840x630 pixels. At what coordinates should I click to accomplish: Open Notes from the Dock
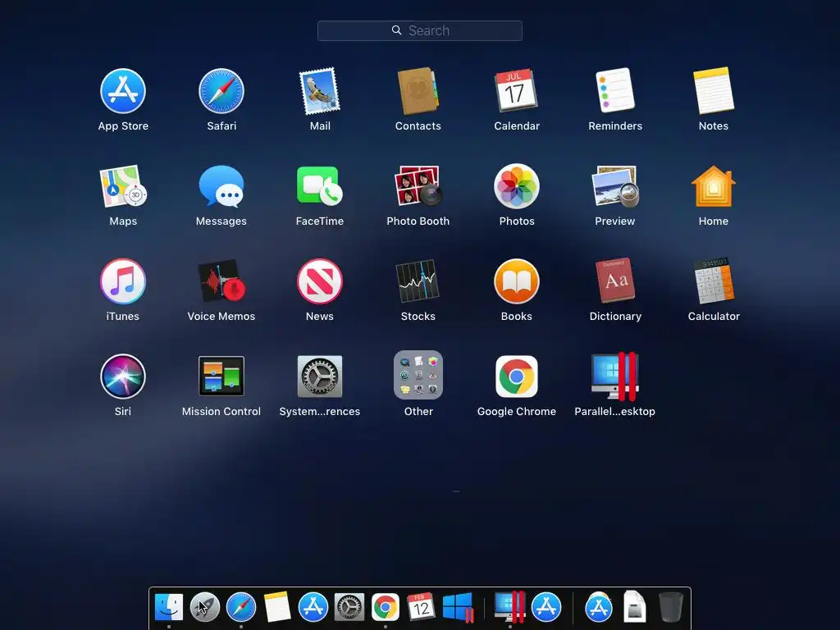[277, 607]
